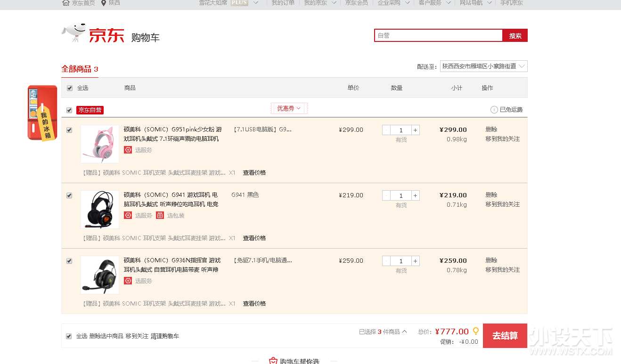The width and height of the screenshot is (621, 364).
Task: Open 手机京东 in top bar
Action: point(512,3)
